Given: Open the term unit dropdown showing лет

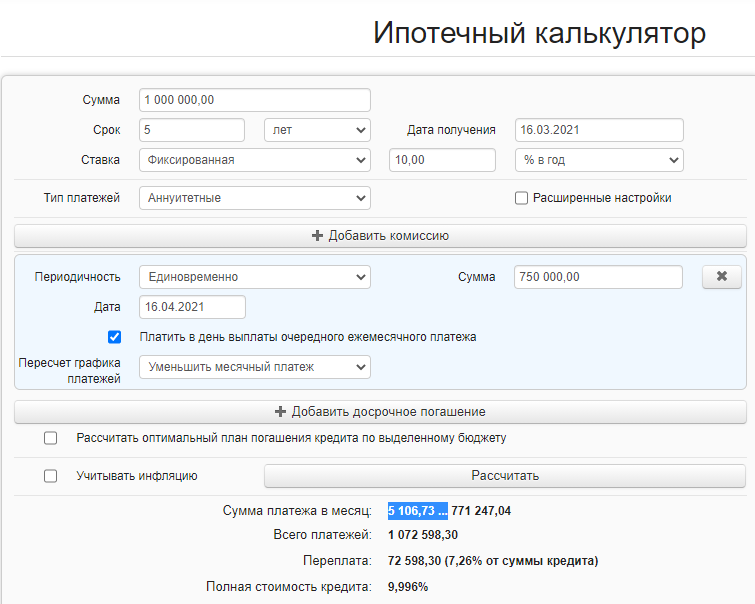Looking at the screenshot, I should [317, 130].
